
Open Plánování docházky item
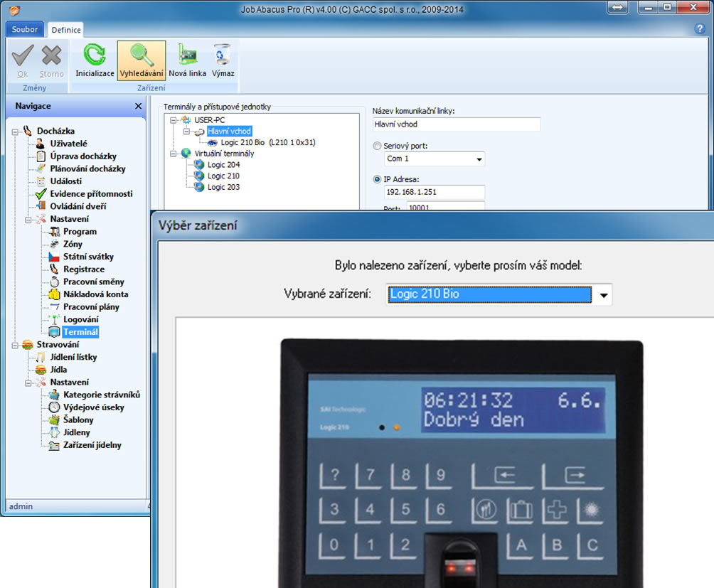point(87,169)
